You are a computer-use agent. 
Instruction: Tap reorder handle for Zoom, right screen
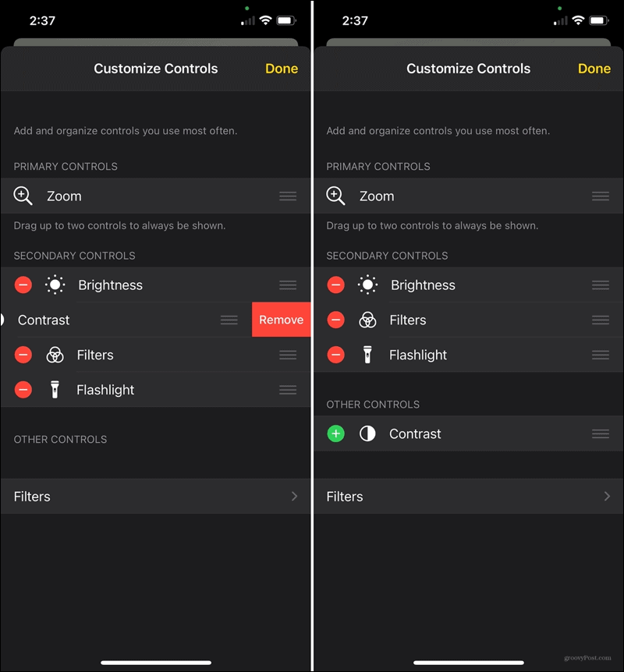[x=601, y=196]
